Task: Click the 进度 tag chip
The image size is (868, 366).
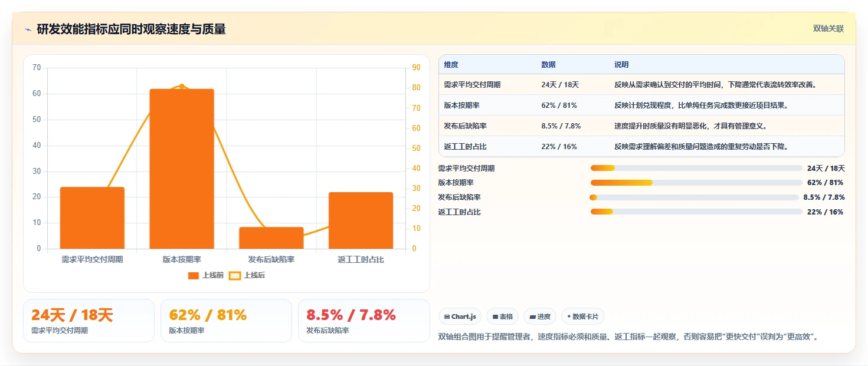Action: point(540,316)
